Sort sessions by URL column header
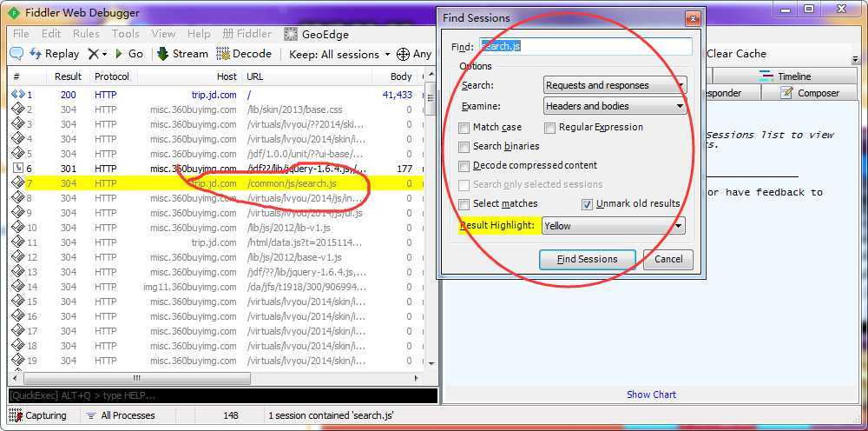868x431 pixels. (307, 76)
